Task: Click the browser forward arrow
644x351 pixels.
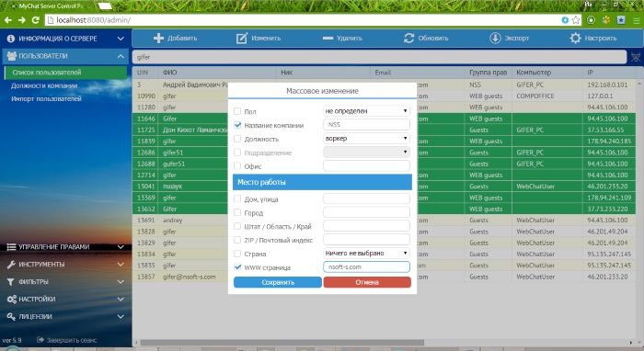Action: (x=22, y=19)
